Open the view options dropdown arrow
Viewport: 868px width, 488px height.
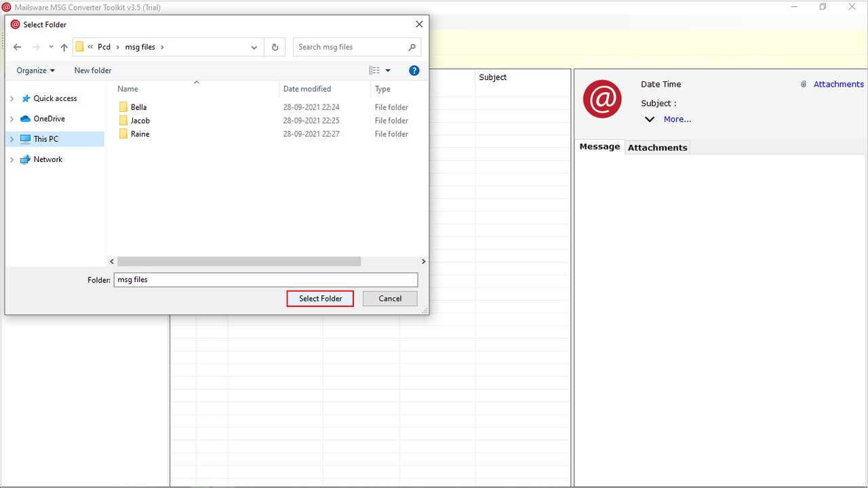pos(388,70)
